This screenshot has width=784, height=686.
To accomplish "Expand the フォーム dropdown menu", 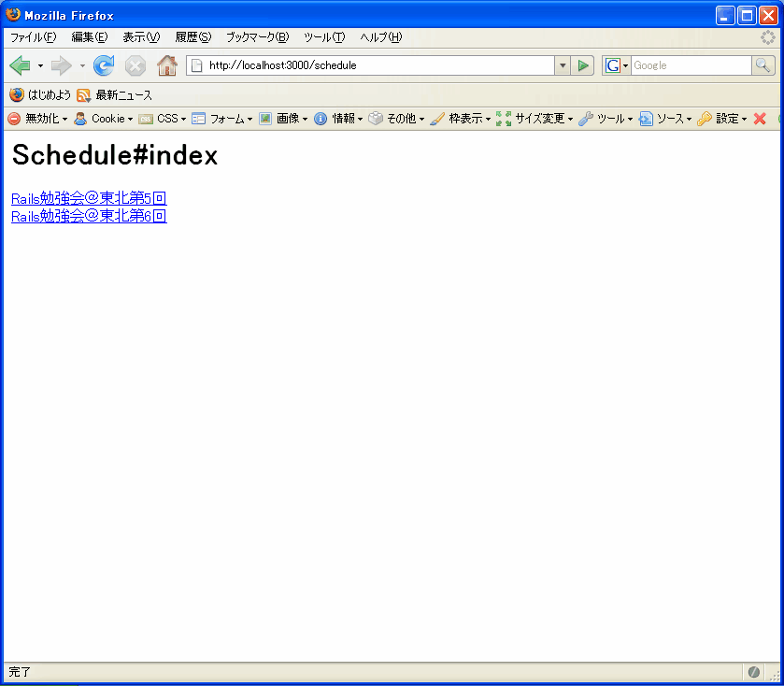I will pos(250,119).
